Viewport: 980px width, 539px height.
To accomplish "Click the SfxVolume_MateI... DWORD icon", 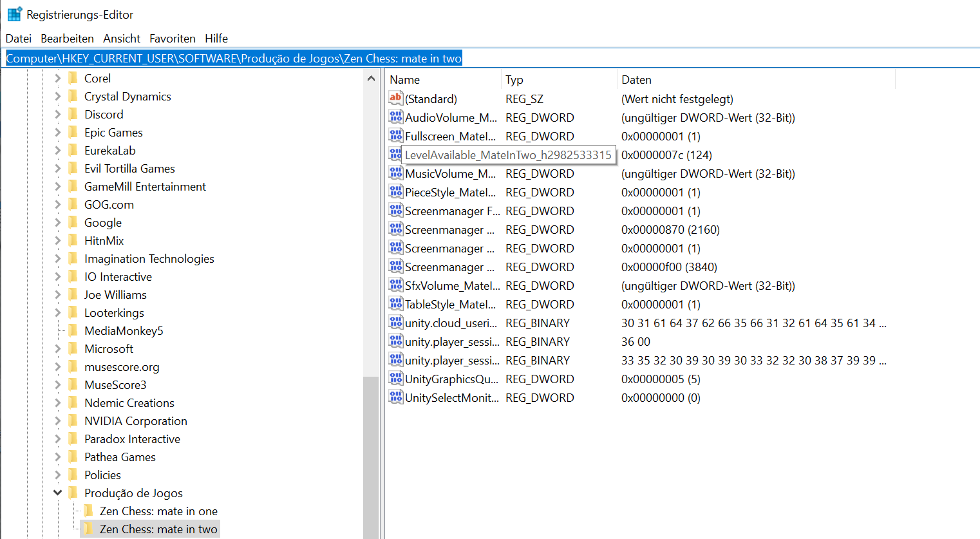I will [x=395, y=285].
